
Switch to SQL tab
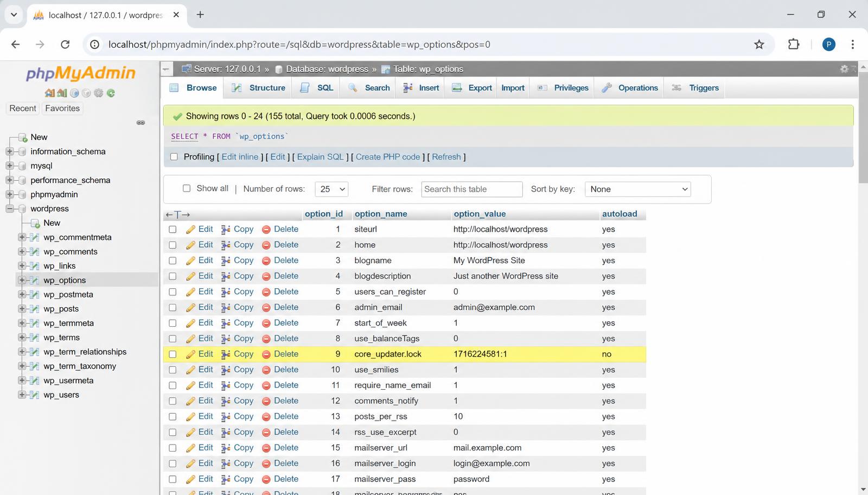317,88
